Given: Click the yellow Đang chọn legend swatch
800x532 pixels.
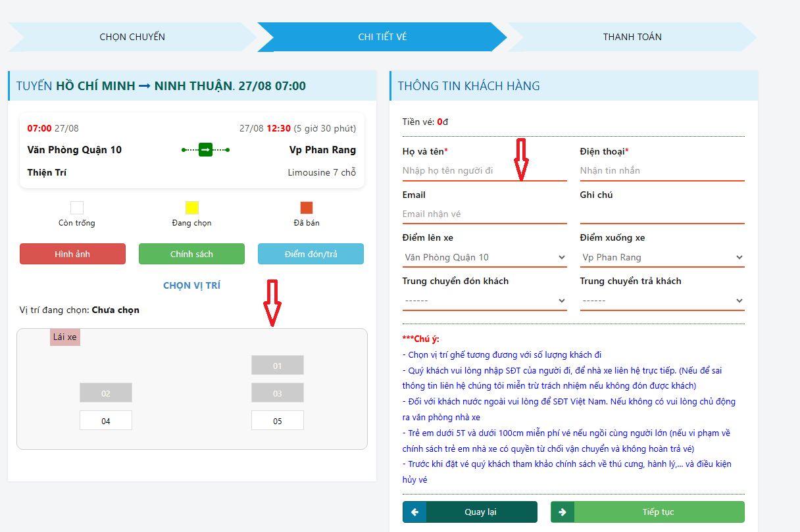Looking at the screenshot, I should (x=191, y=208).
